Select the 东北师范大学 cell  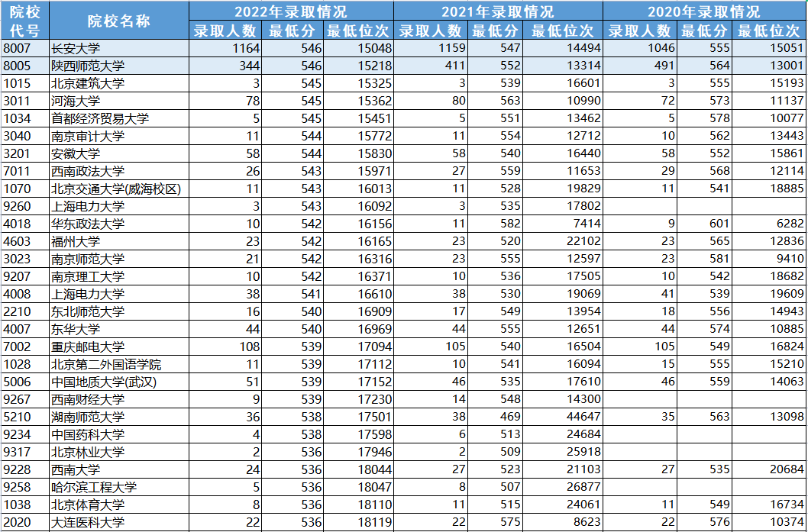[119, 311]
